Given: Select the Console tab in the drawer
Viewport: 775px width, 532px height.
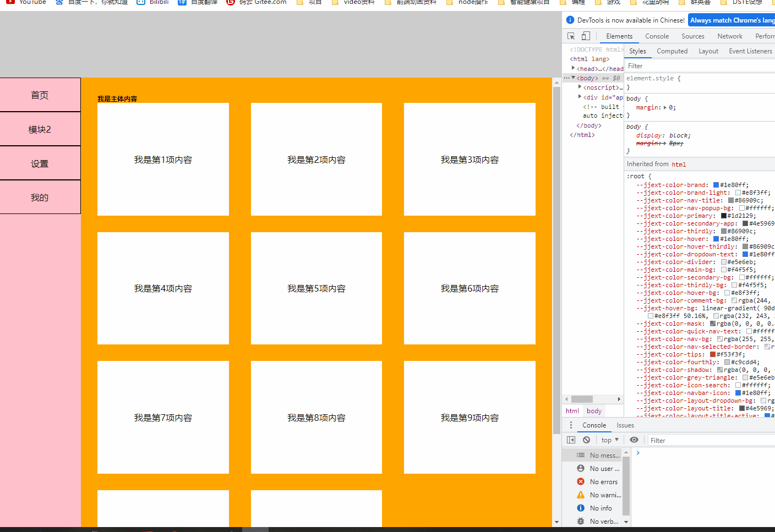Looking at the screenshot, I should 594,425.
